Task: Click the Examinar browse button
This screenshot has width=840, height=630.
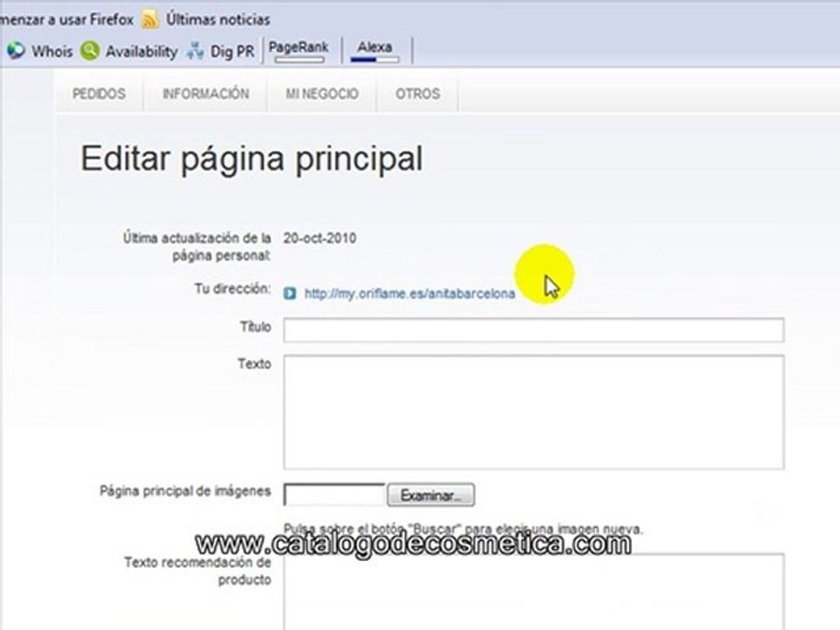Action: pos(430,495)
